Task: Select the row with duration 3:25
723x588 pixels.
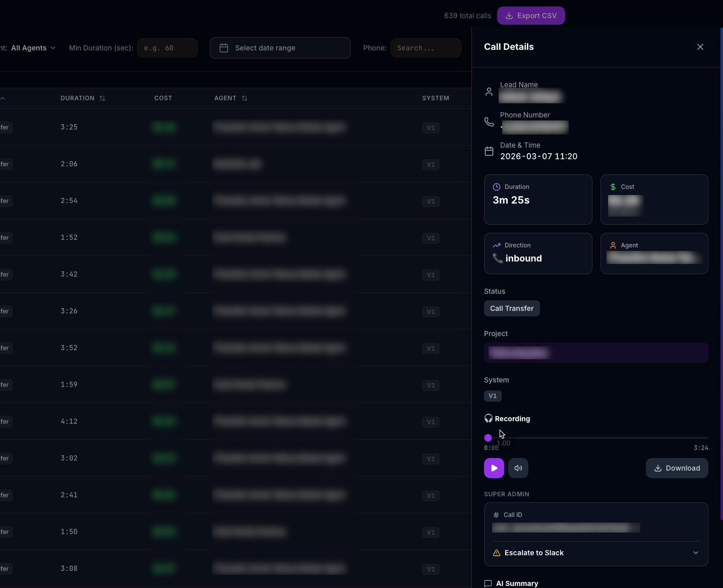Action: coord(235,127)
